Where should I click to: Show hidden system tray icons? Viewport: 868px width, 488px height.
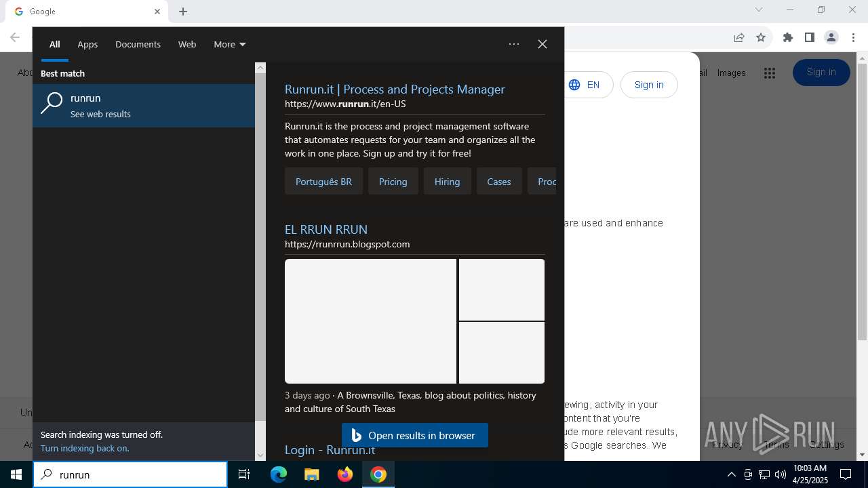[x=731, y=474]
